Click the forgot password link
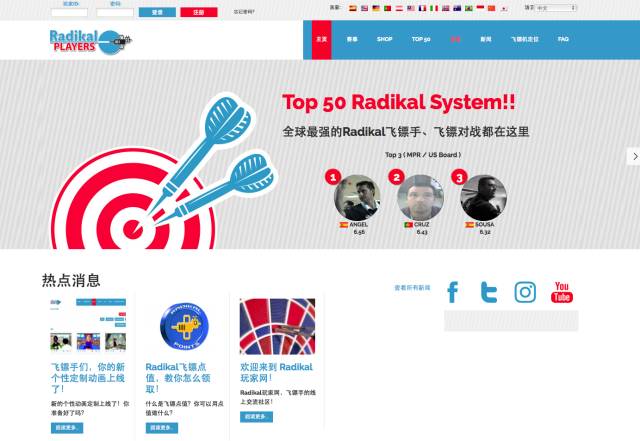This screenshot has height=441, width=640. (x=244, y=12)
